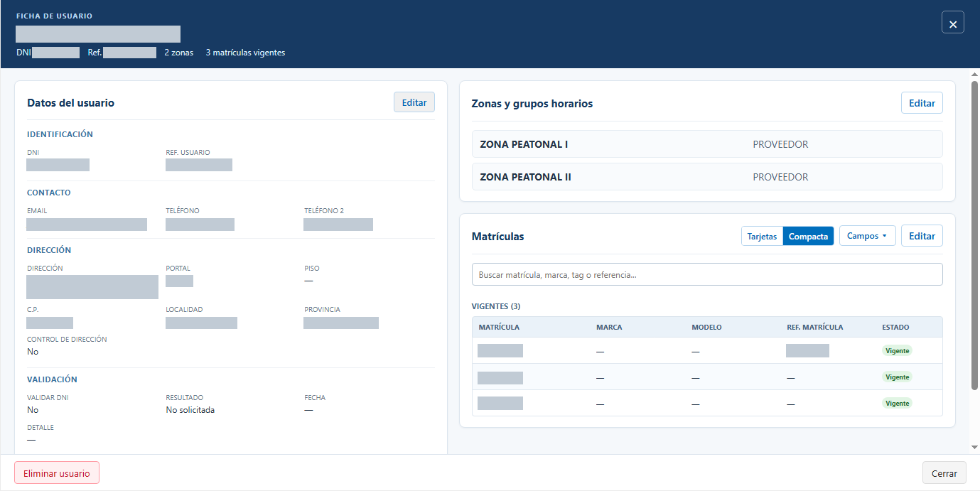Select the ZONA PEATONAL II row
This screenshot has height=491, width=980.
pyautogui.click(x=707, y=177)
